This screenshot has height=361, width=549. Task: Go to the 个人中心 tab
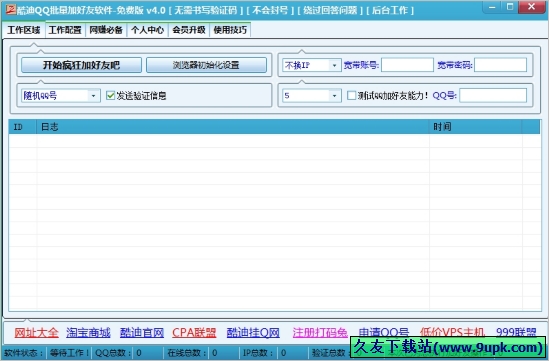pyautogui.click(x=147, y=30)
